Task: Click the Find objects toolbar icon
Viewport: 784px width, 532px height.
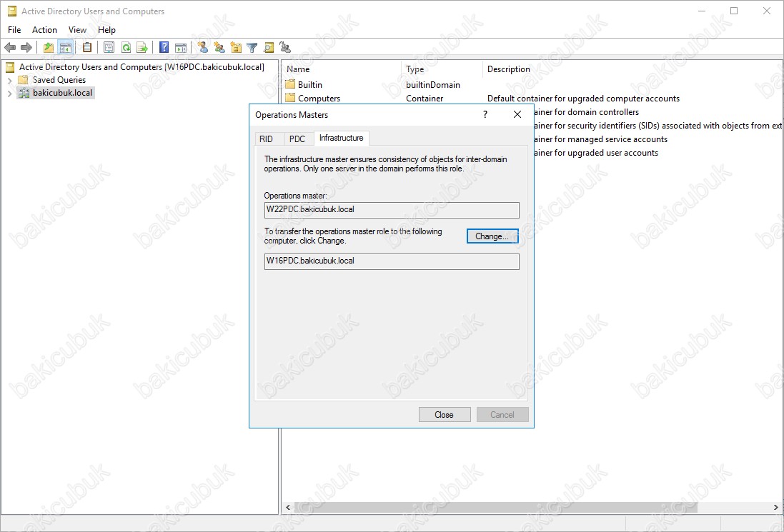Action: click(x=269, y=47)
